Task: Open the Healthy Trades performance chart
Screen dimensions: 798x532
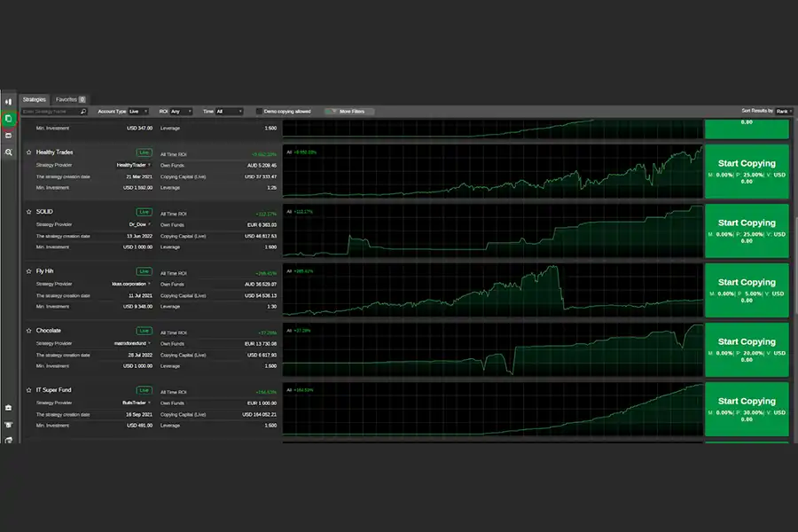Action: 493,171
